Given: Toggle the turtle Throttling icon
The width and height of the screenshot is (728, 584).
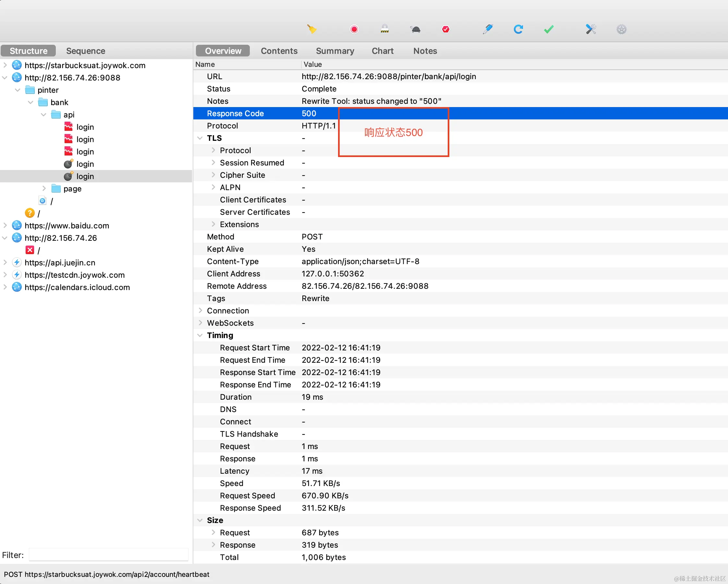Looking at the screenshot, I should [416, 30].
